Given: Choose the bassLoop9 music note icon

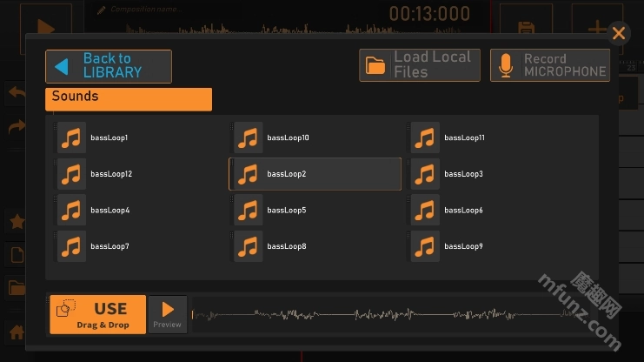Looking at the screenshot, I should coord(425,247).
